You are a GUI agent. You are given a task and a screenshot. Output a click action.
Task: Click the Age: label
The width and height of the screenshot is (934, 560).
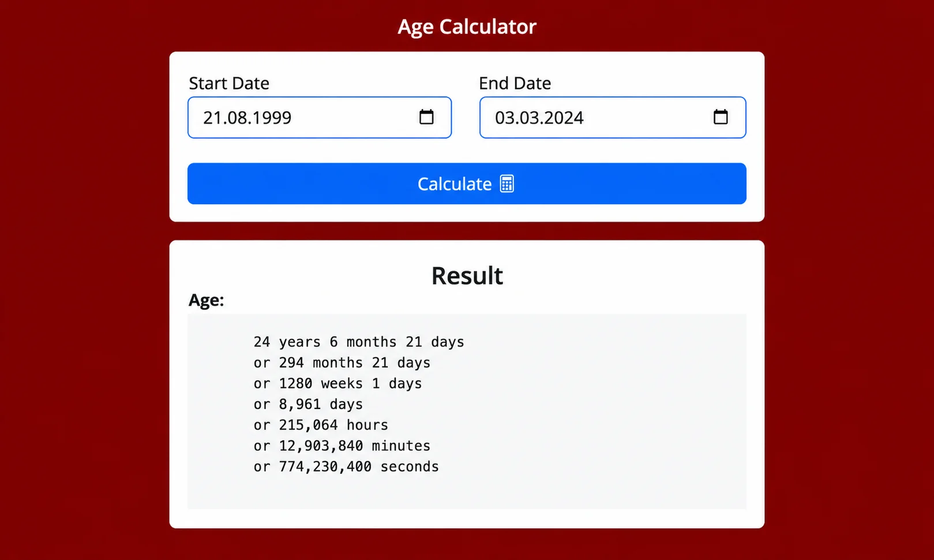point(206,300)
